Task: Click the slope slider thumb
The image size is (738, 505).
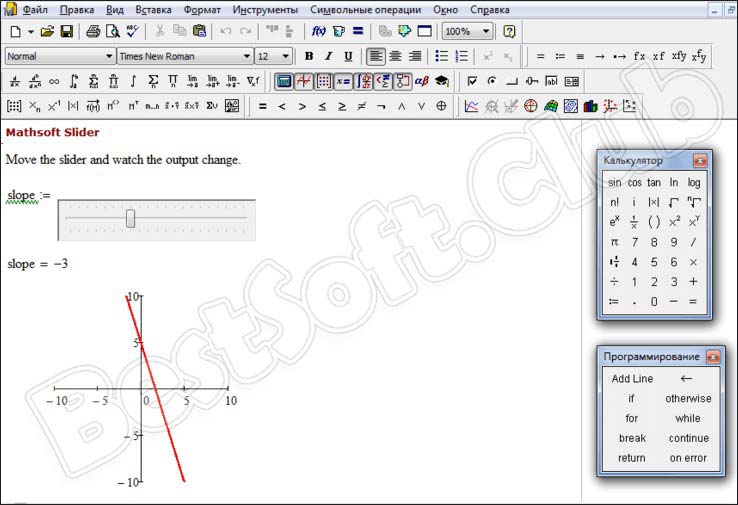Action: tap(130, 218)
